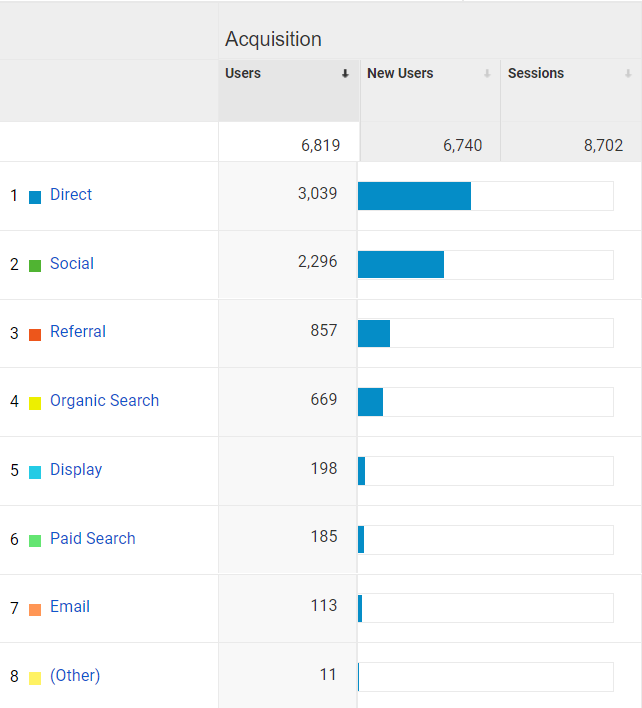Open the Paid Search channel link
The width and height of the screenshot is (642, 708).
(93, 538)
